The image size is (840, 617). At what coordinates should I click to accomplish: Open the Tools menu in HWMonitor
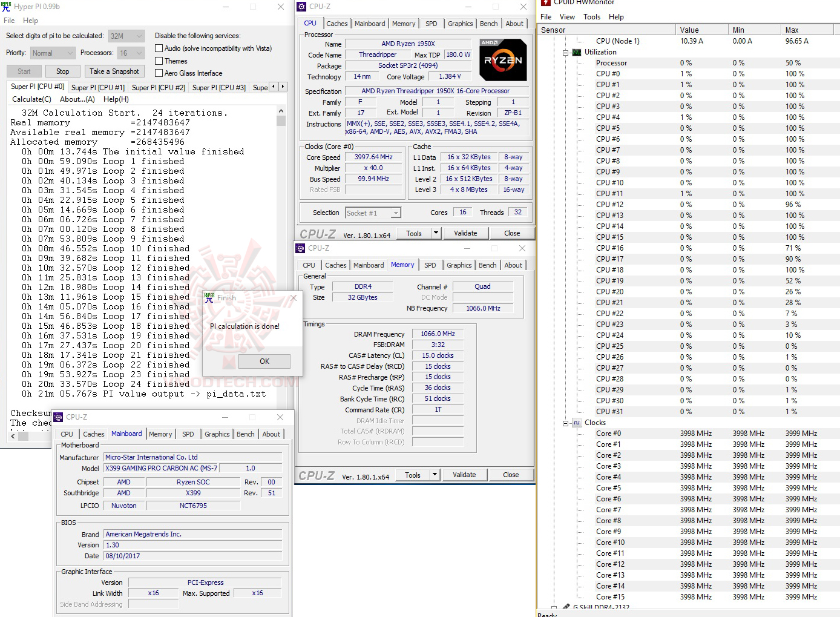592,17
